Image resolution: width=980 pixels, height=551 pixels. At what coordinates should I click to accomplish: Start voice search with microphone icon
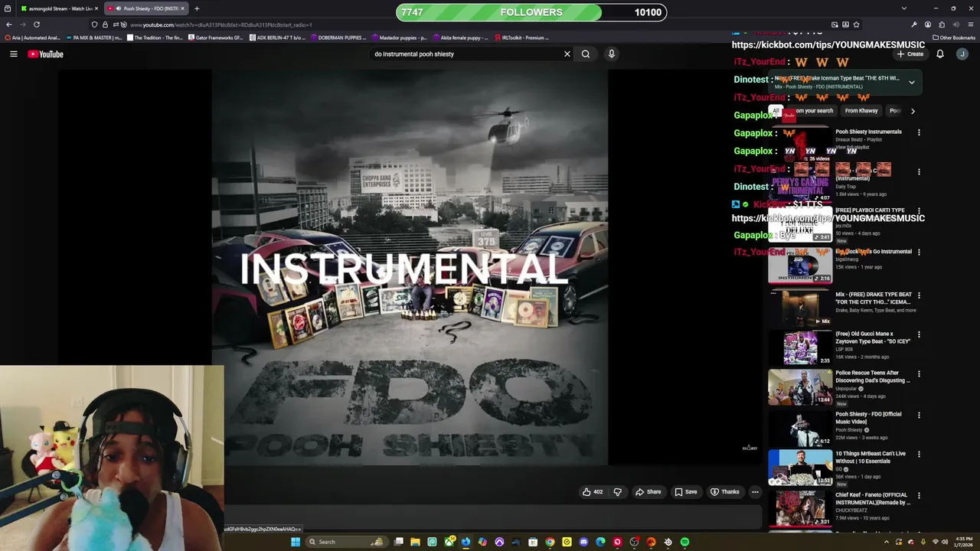point(611,54)
